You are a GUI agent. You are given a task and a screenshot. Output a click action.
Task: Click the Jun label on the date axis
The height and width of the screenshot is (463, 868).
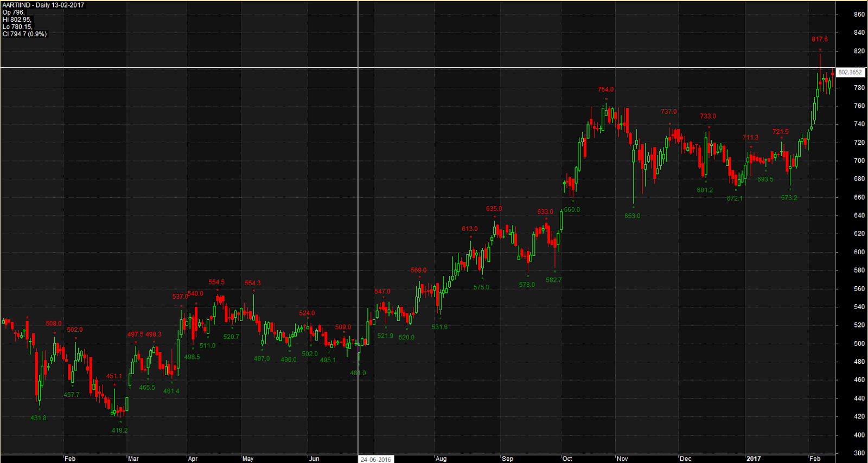(314, 459)
